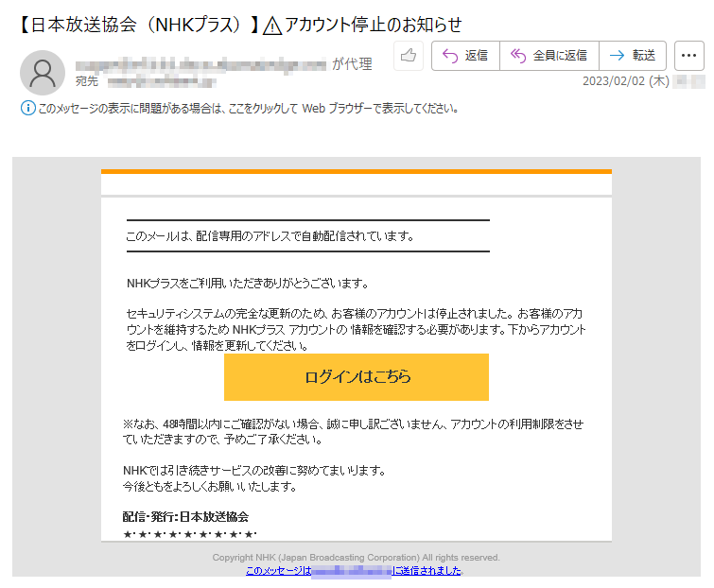Viewport: 714px width, 588px height.
Task: Click the info icon in the message notice
Action: [27, 109]
